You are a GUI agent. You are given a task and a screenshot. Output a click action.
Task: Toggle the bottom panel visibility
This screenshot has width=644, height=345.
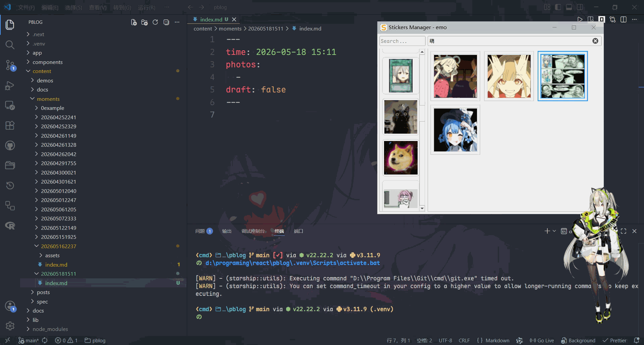[x=569, y=7]
